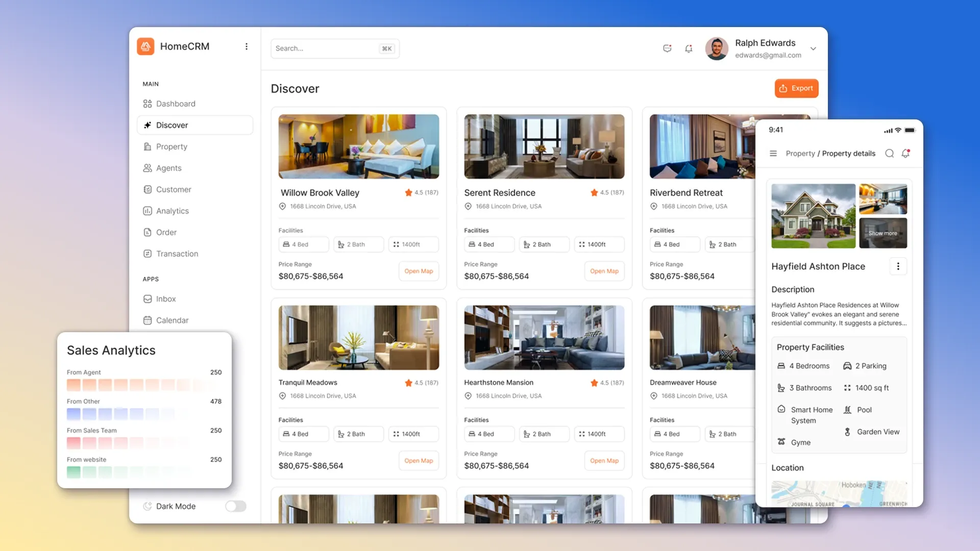This screenshot has height=551, width=980.
Task: Open Map for Hearthstone Mansion
Action: 604,461
